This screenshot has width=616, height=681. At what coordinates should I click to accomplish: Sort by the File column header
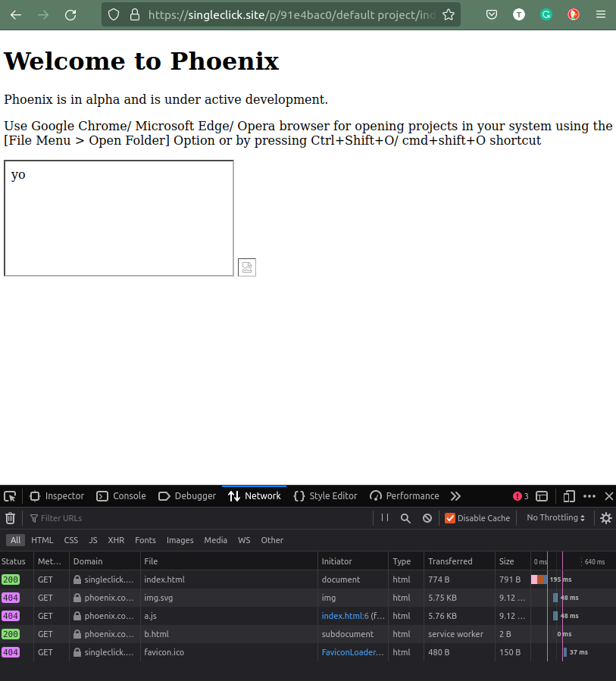point(229,561)
